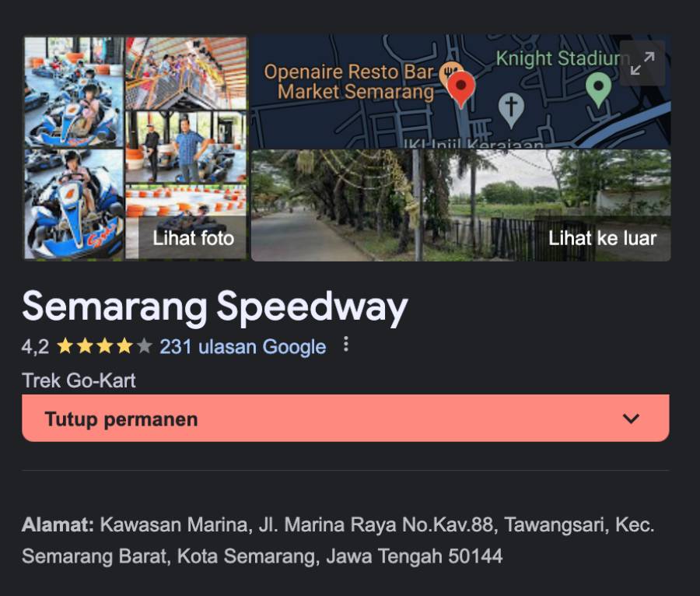The image size is (700, 596).
Task: Click the Knight Stadium map label
Action: point(562,58)
